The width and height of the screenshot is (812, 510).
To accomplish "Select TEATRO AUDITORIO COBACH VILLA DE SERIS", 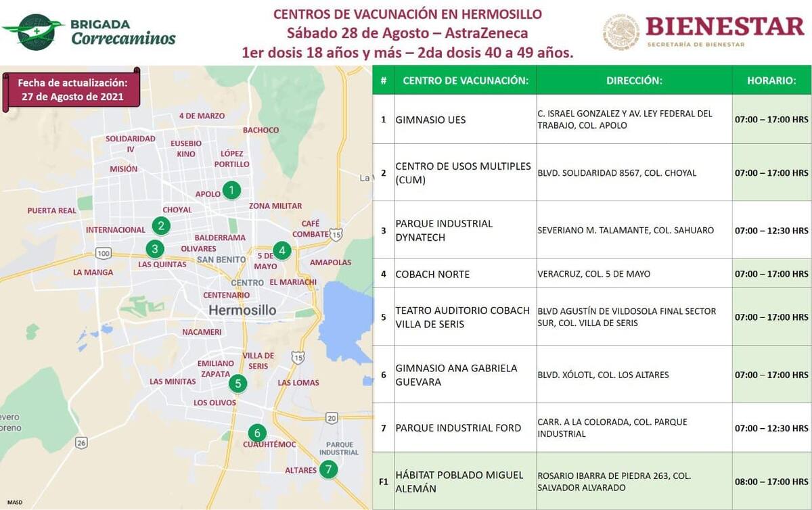I will click(x=466, y=317).
